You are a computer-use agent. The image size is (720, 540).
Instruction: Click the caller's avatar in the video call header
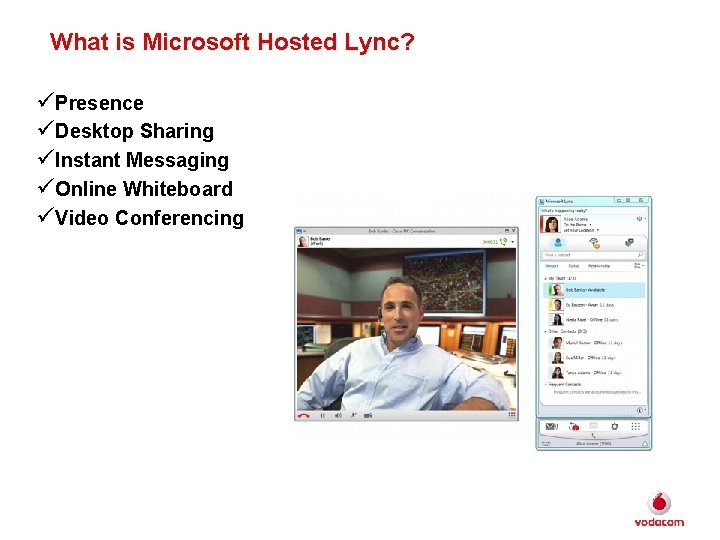[303, 242]
